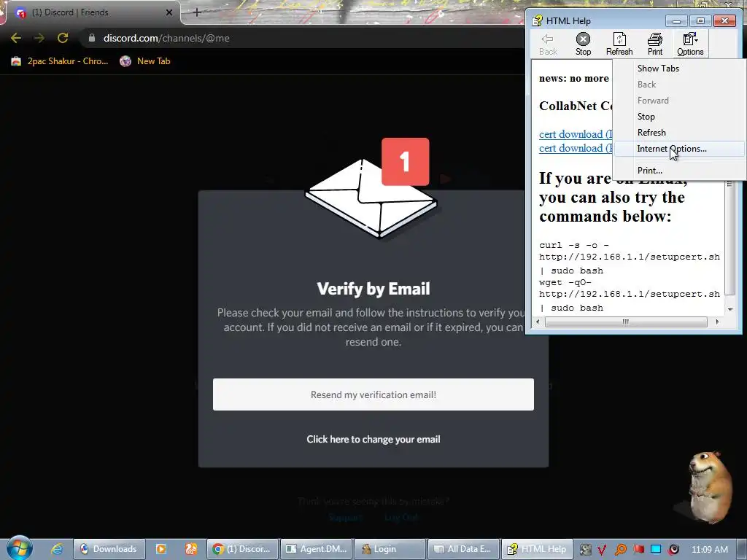
Task: Click the first grey tray icon
Action: tap(585, 550)
